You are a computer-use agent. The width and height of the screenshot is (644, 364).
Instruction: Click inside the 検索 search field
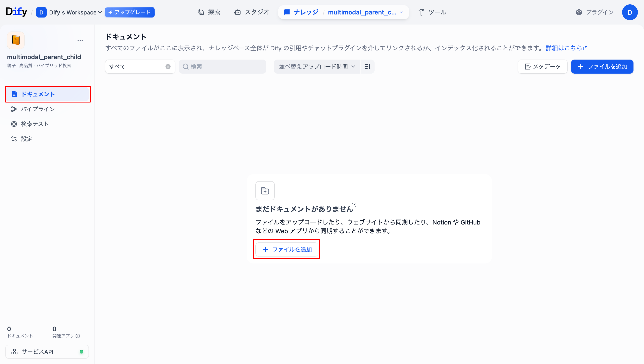(223, 67)
